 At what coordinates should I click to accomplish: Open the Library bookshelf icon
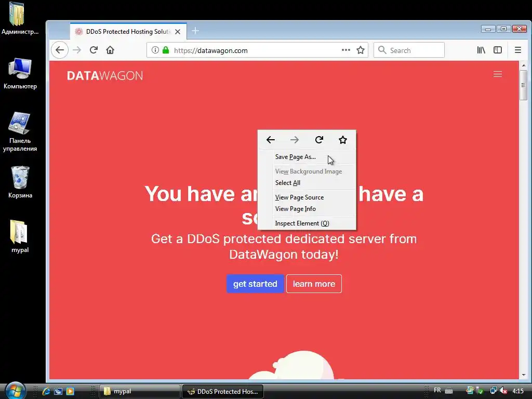481,50
